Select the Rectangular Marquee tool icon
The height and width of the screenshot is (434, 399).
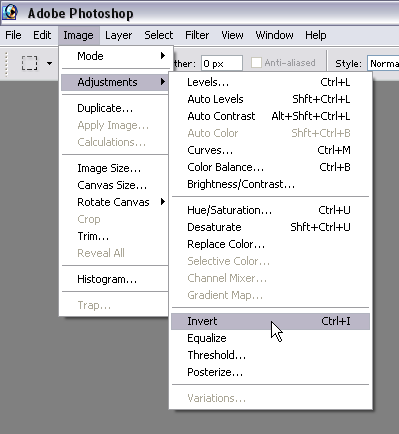pos(29,63)
